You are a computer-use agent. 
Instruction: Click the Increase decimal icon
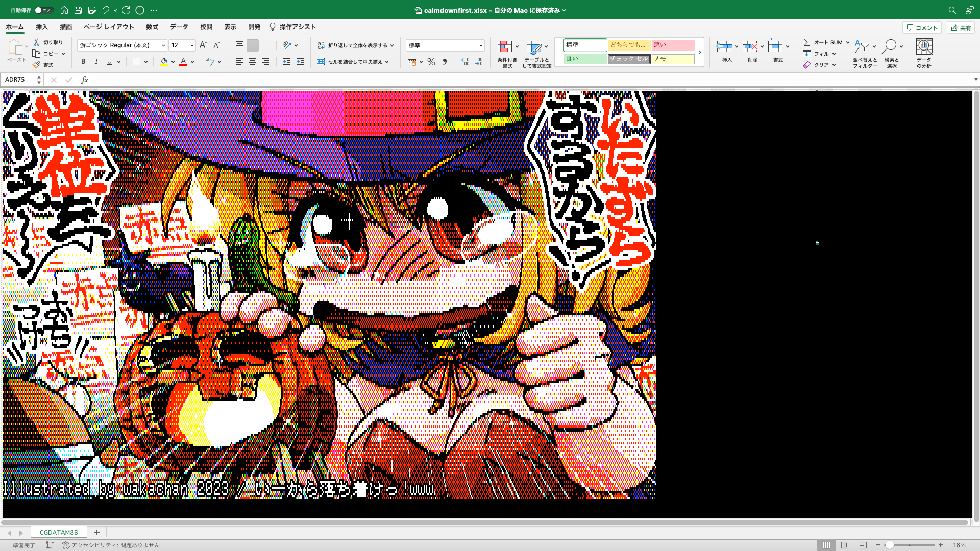click(465, 62)
